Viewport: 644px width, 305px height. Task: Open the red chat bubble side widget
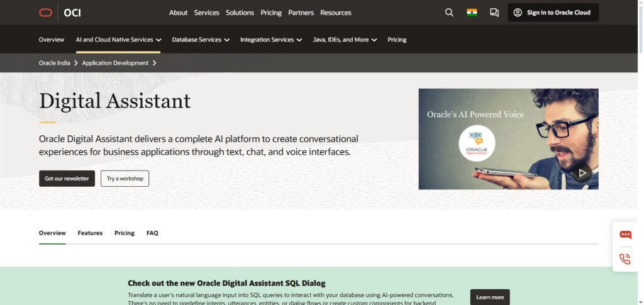click(626, 235)
